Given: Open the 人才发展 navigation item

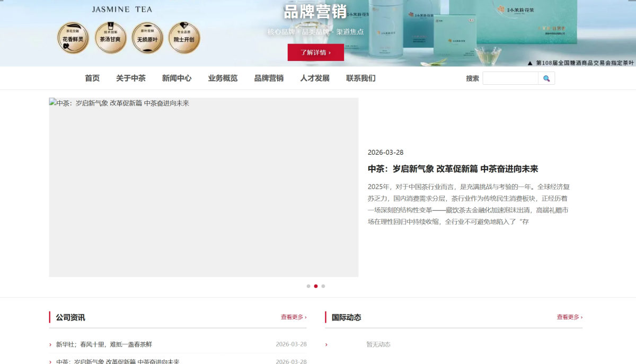Looking at the screenshot, I should (315, 78).
